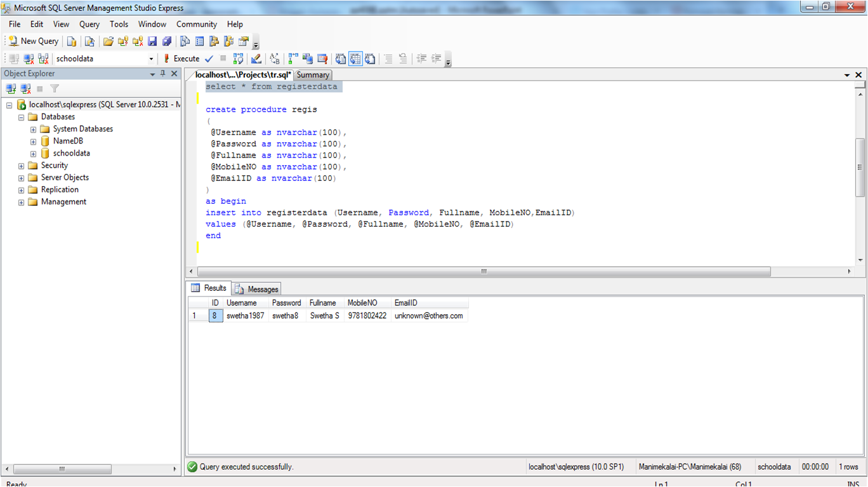Open the schooldata database selector dropdown
This screenshot has height=487, width=868.
point(151,58)
